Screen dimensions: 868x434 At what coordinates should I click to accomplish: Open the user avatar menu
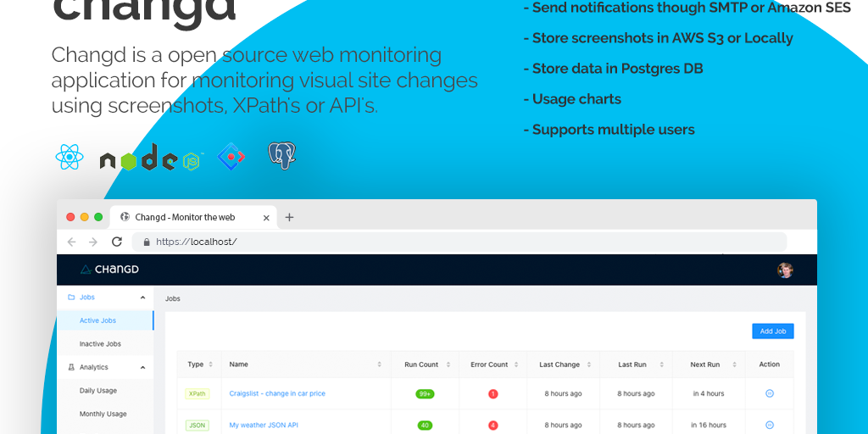[x=785, y=270]
